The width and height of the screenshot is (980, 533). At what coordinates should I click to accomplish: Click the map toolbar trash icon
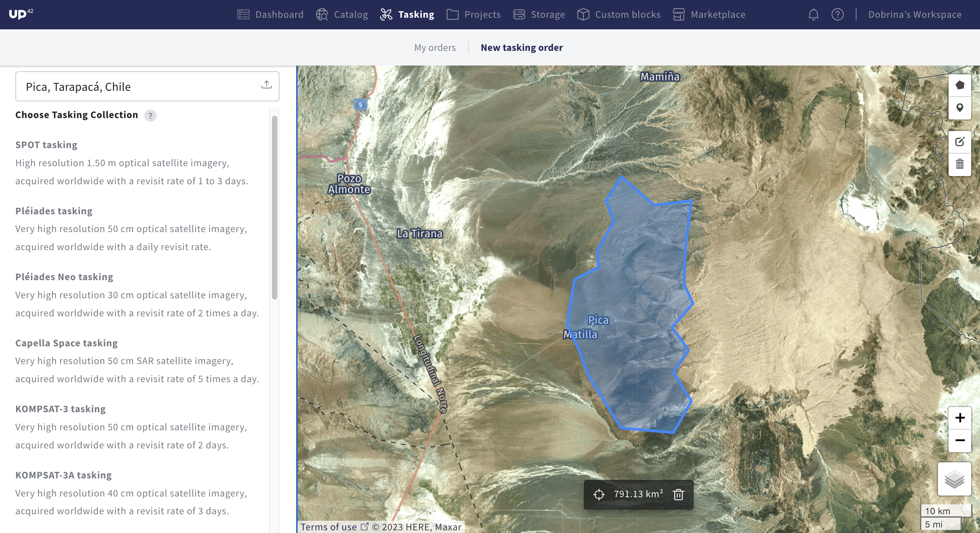point(960,164)
